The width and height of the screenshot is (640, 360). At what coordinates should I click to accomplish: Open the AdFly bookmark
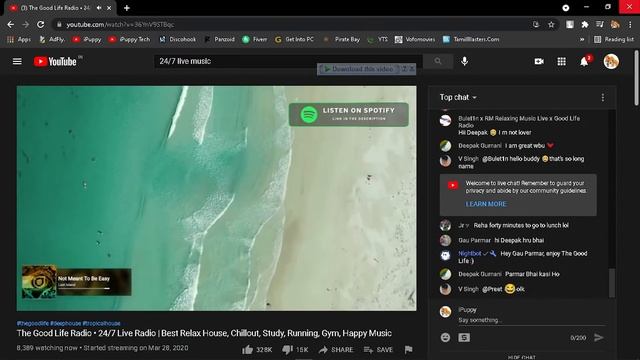52,39
